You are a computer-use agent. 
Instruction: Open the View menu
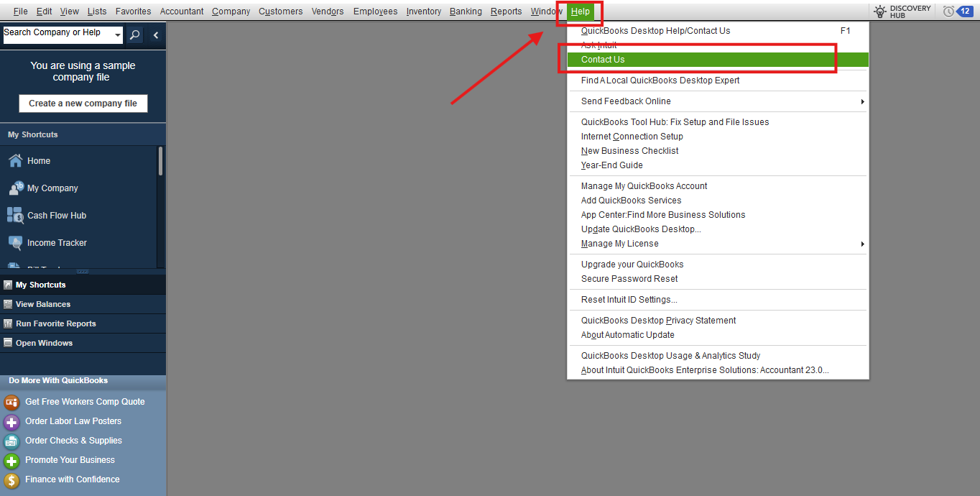[70, 12]
